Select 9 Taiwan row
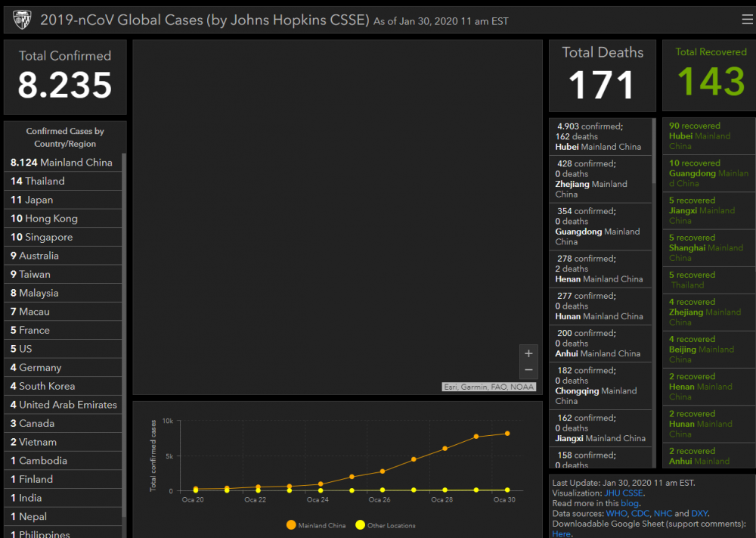Viewport: 756px width, 538px height. tap(63, 274)
